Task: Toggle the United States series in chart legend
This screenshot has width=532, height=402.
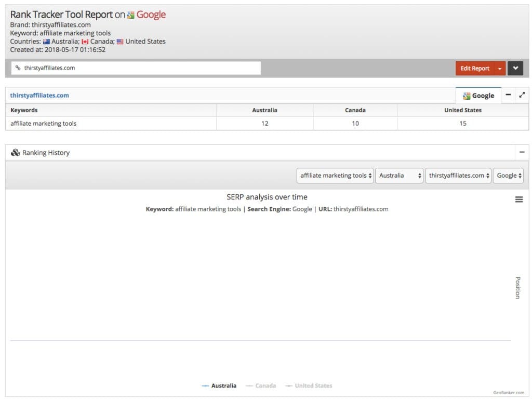Action: pyautogui.click(x=309, y=386)
